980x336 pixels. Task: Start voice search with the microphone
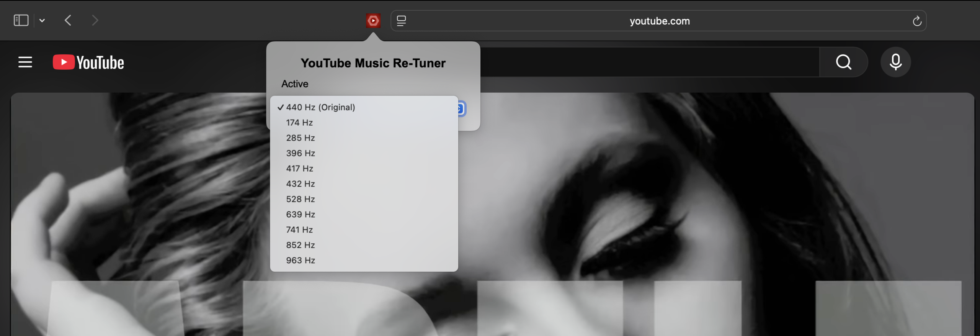pyautogui.click(x=895, y=62)
